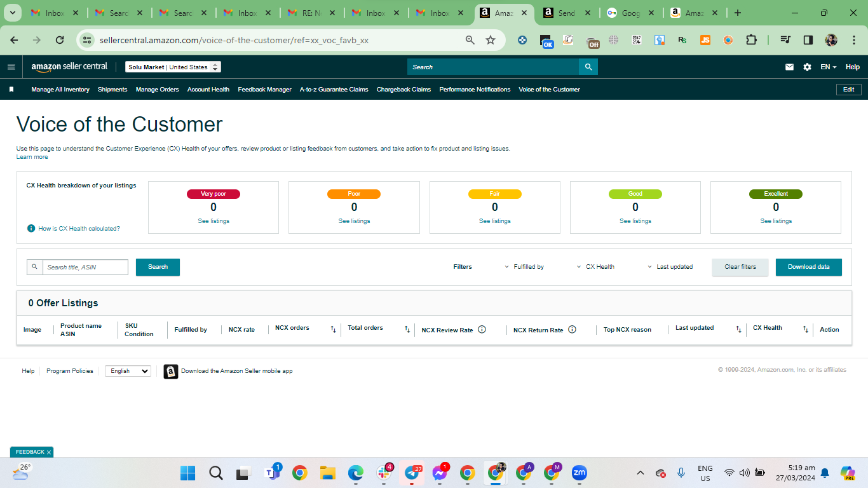Sort the table by Total orders
868x488 pixels.
pyautogui.click(x=407, y=330)
